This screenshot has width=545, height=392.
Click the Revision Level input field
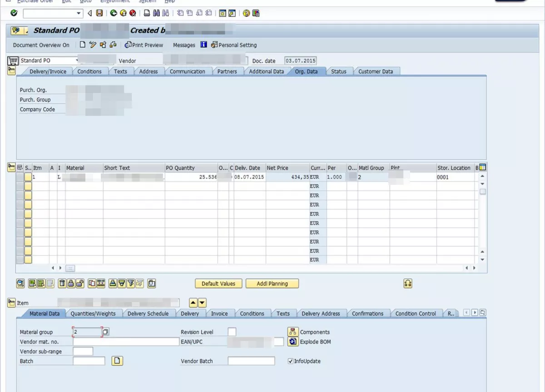pyautogui.click(x=232, y=332)
